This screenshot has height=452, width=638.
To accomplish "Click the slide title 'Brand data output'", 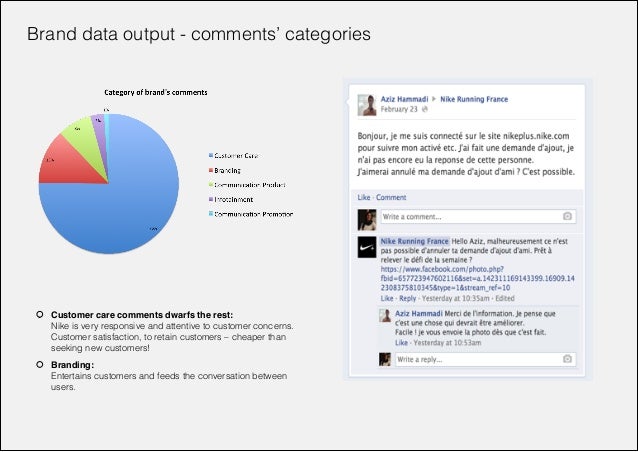I will [101, 34].
